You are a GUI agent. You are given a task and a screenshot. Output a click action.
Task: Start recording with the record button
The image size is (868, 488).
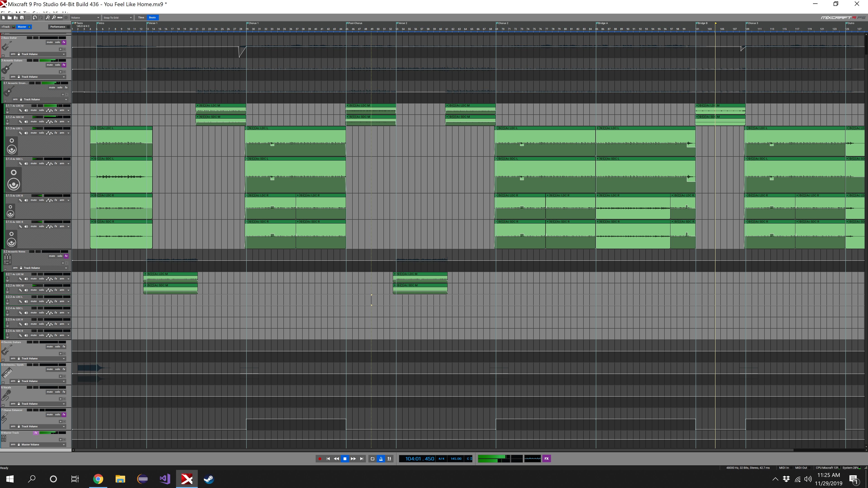(x=320, y=459)
